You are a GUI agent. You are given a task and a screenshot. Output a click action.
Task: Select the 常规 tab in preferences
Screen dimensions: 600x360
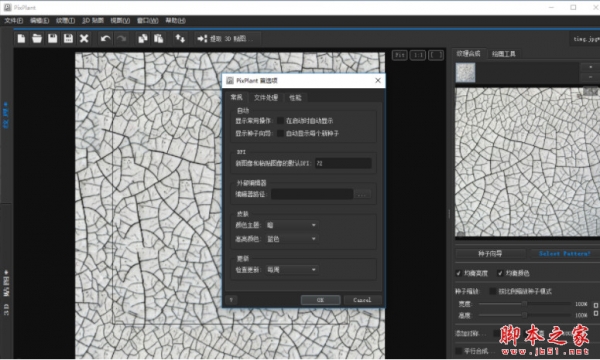click(236, 97)
